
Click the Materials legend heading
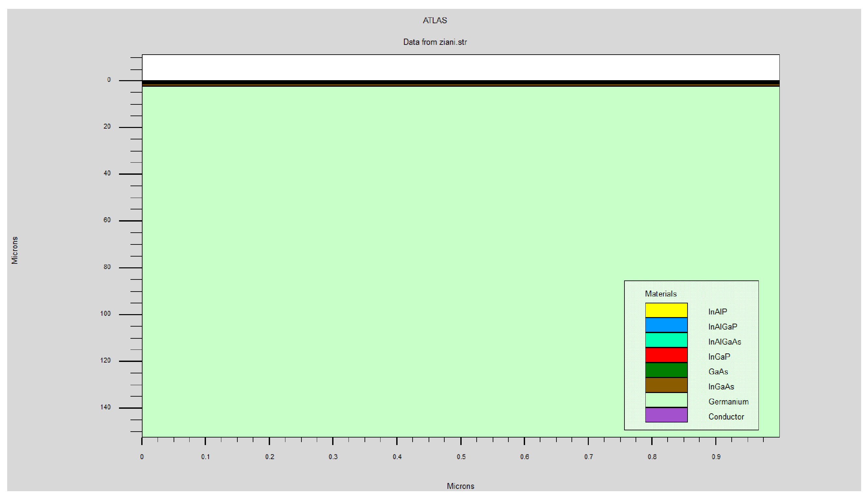point(660,294)
